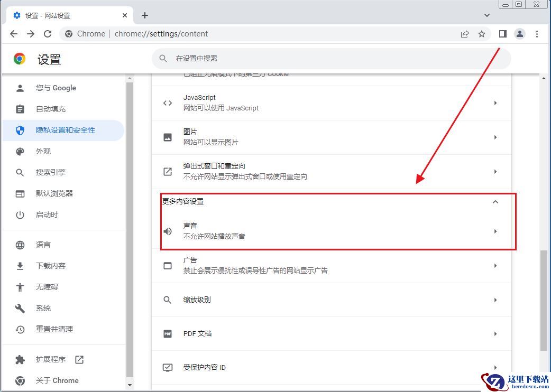The image size is (551, 392).
Task: Open the share page icon in address bar
Action: 465,34
